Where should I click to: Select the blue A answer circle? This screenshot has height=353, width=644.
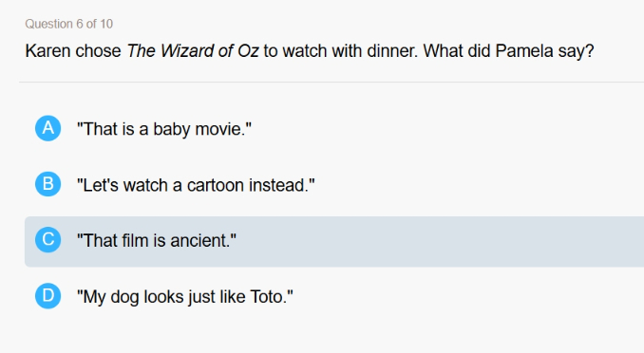[48, 128]
